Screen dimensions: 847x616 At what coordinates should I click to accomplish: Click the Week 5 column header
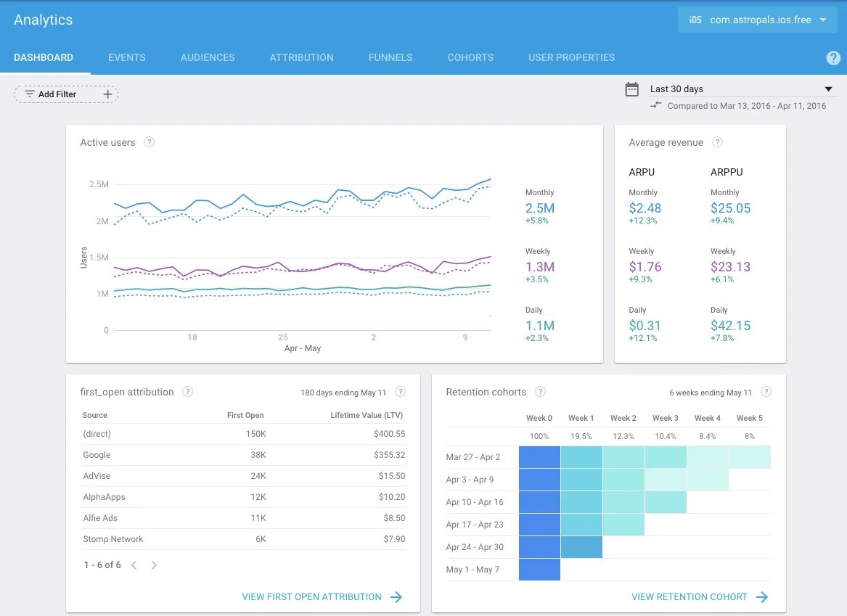pos(750,418)
